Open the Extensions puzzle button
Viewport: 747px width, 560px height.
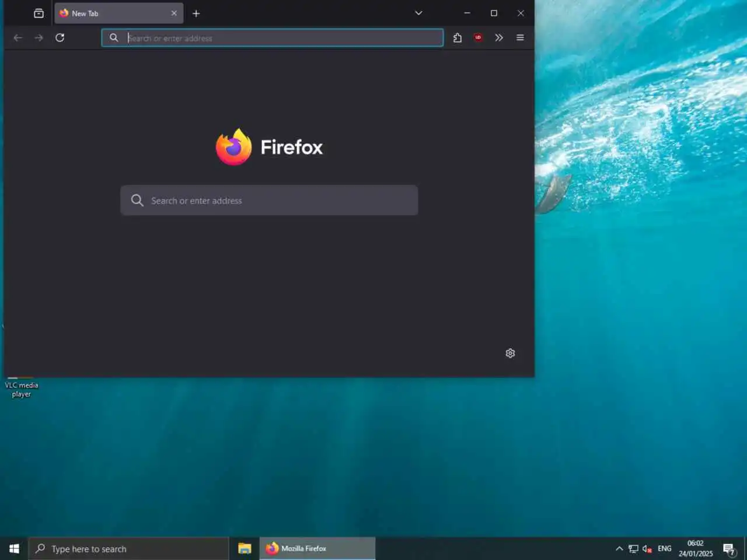458,38
